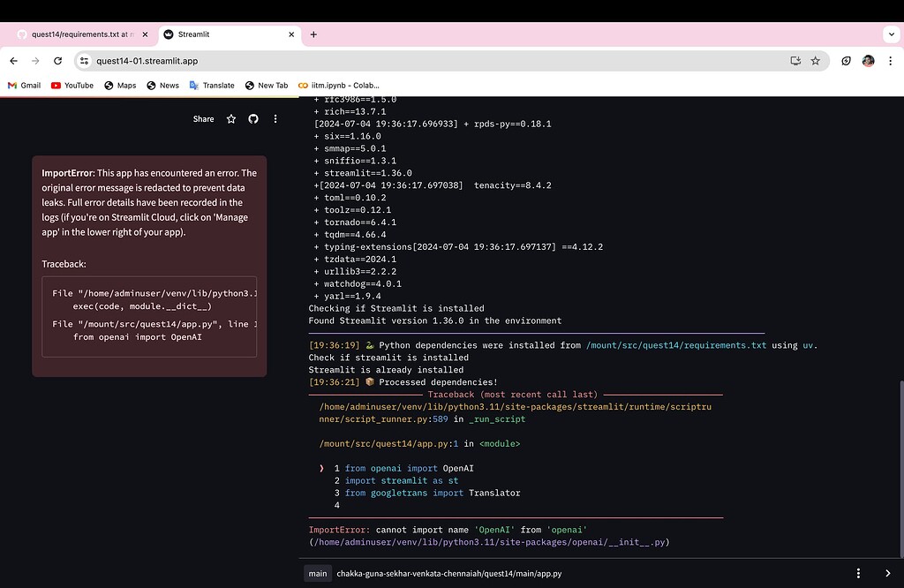Screen dimensions: 904x588
Task: Reload the current page
Action: pyautogui.click(x=57, y=61)
